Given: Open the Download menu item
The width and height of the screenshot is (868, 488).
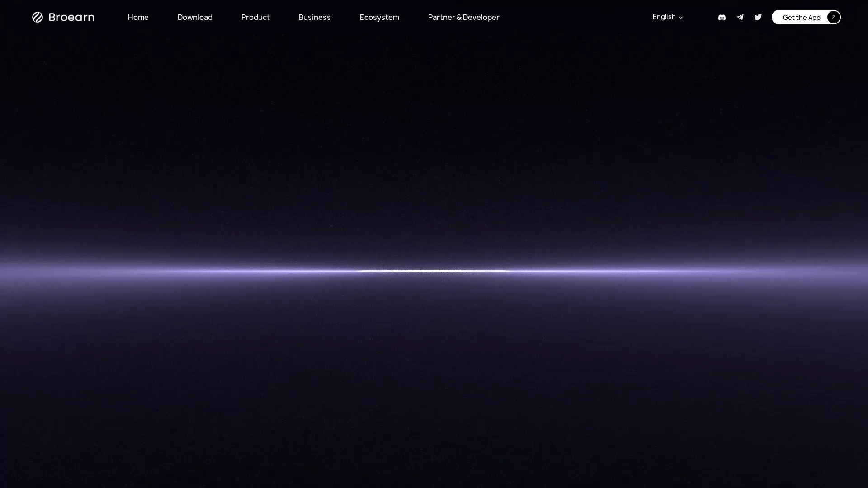Looking at the screenshot, I should coord(195,17).
